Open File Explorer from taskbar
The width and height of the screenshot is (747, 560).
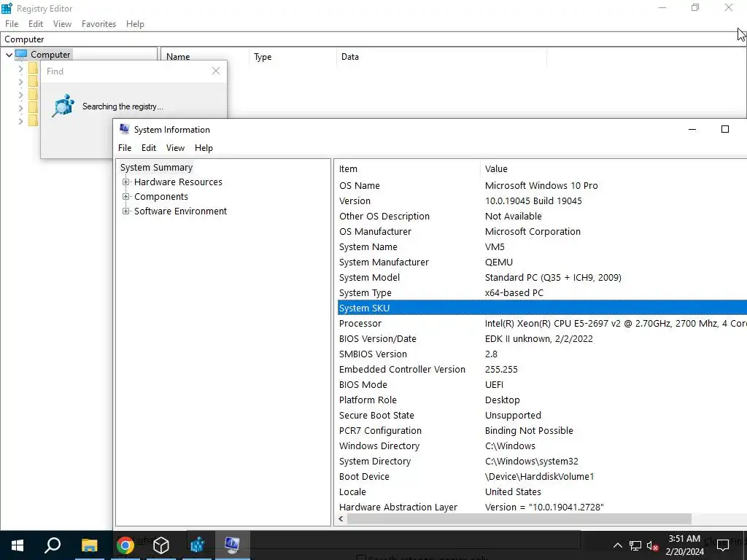point(89,545)
